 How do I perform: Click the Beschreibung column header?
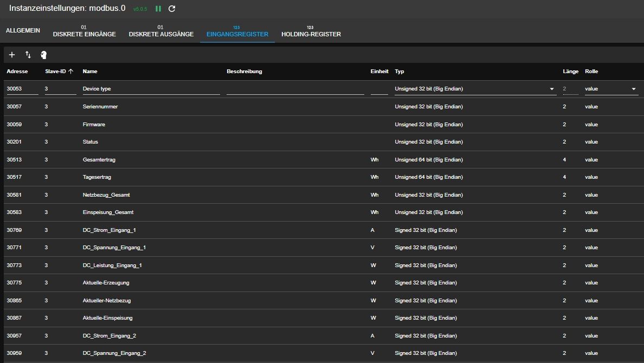coord(244,72)
